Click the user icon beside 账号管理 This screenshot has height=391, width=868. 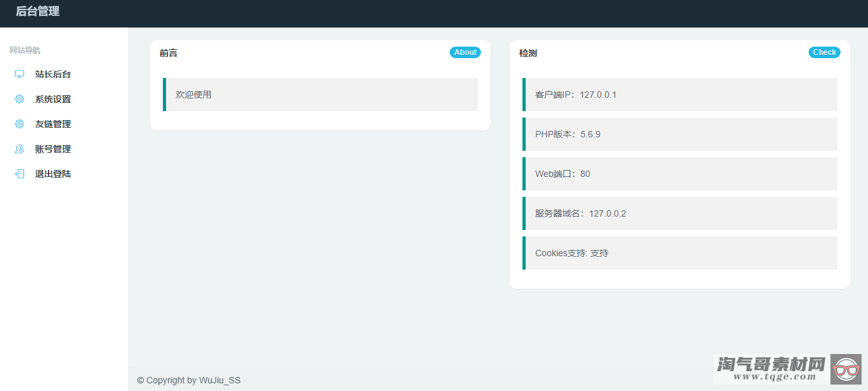click(x=19, y=149)
